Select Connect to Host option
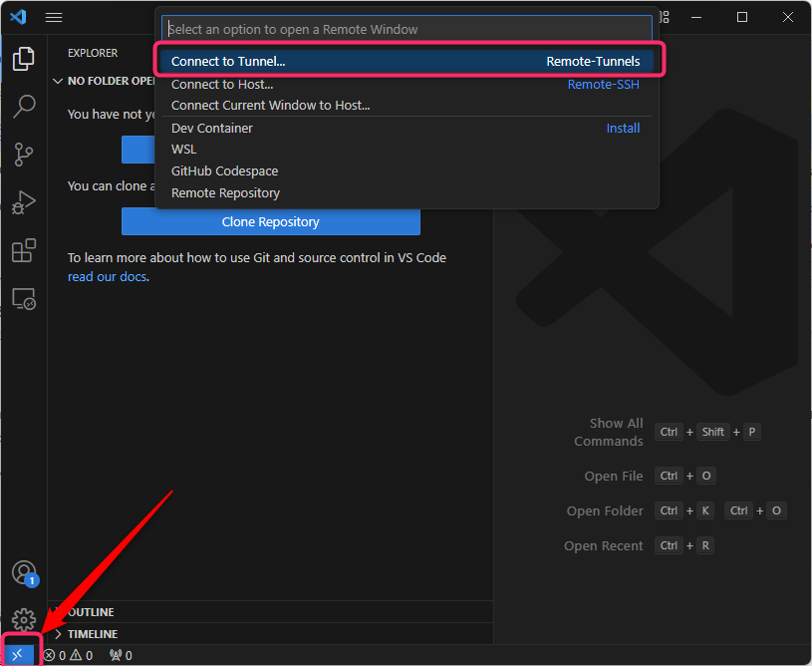Screen dimensions: 812x666 click(406, 84)
